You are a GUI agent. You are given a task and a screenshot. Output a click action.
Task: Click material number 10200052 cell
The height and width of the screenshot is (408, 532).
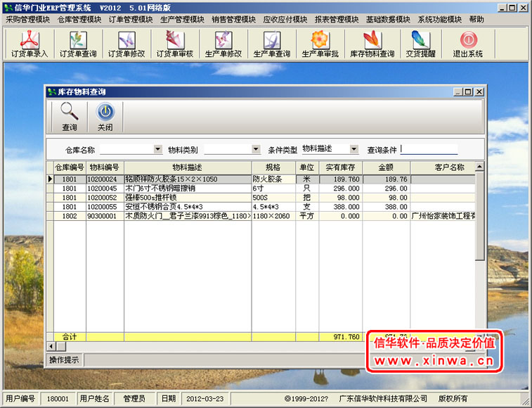[x=105, y=198]
